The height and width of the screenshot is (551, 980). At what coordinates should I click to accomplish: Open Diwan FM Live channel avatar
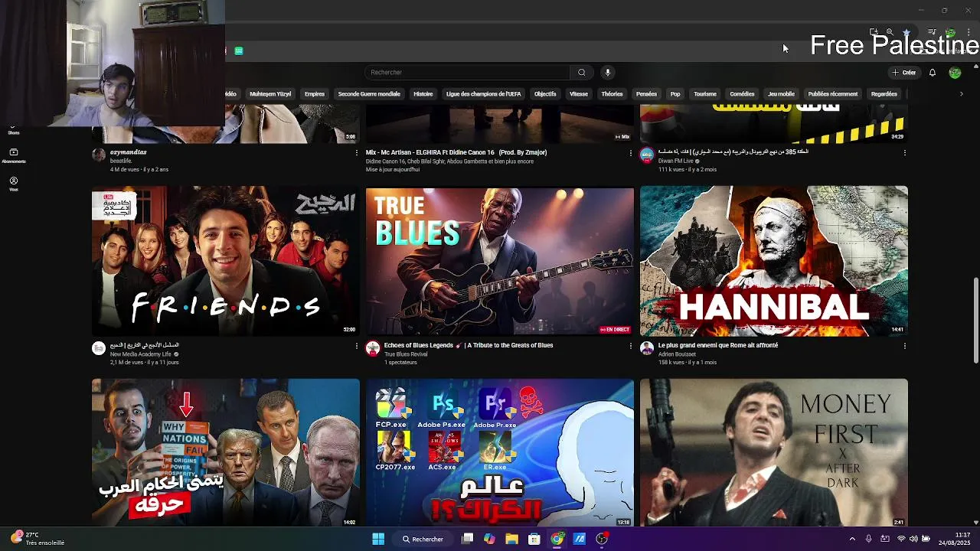coord(647,155)
